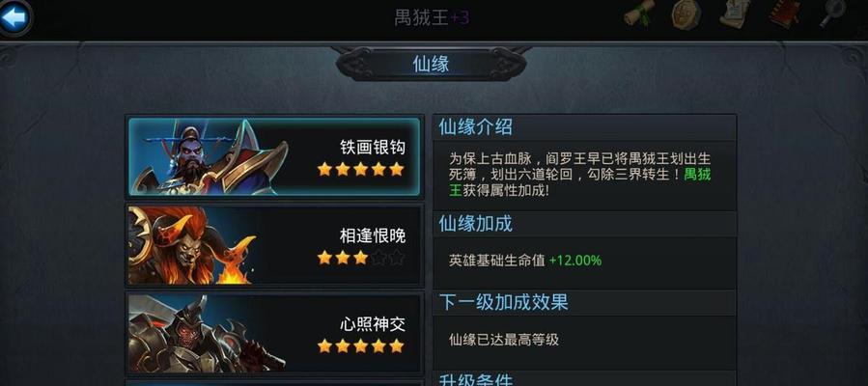Click the five-star rating under 铁画银钩

click(361, 169)
